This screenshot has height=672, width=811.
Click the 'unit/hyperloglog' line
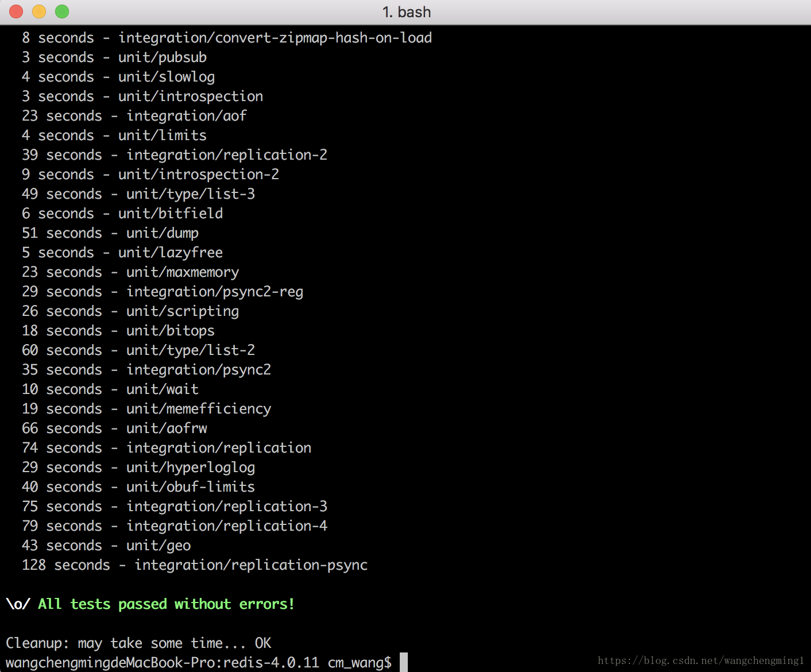click(138, 468)
